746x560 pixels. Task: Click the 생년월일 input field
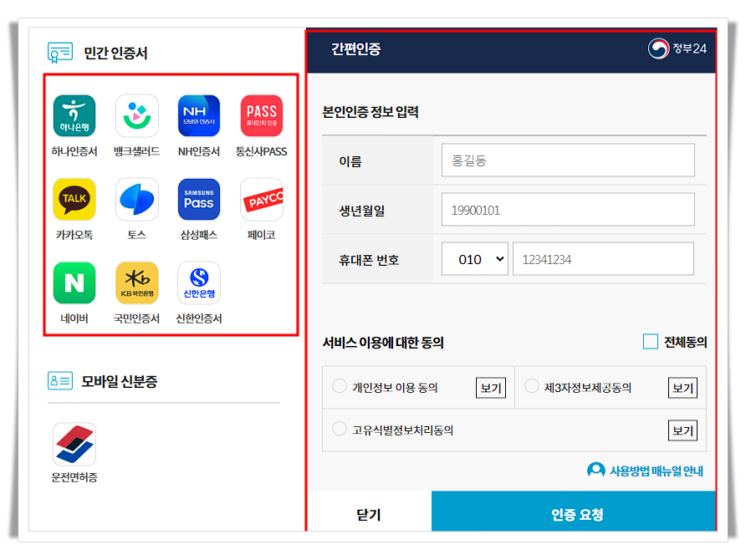pyautogui.click(x=568, y=209)
